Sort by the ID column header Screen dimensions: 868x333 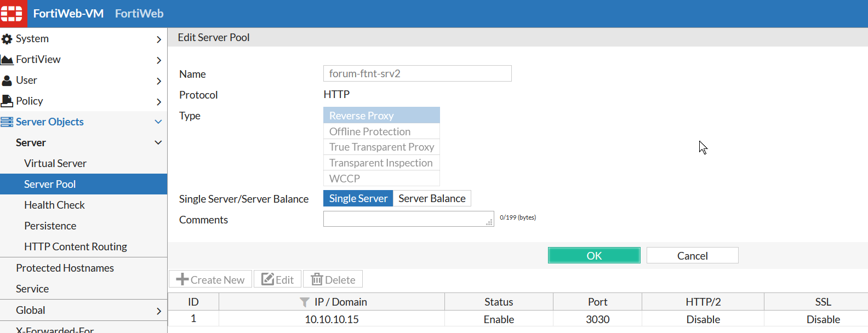(x=193, y=302)
